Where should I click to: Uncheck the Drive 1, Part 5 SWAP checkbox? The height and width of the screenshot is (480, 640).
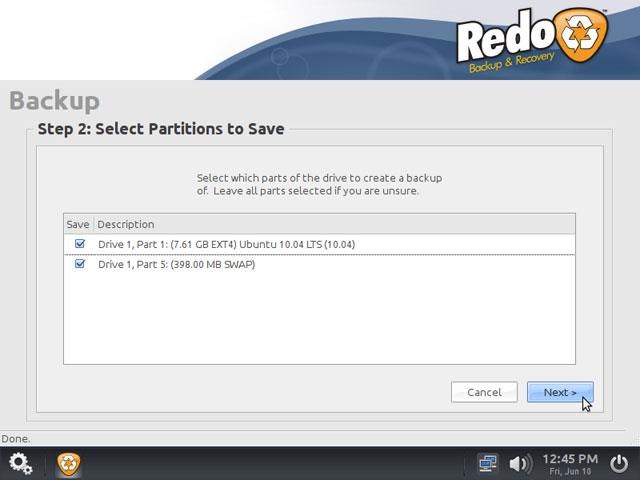[80, 264]
